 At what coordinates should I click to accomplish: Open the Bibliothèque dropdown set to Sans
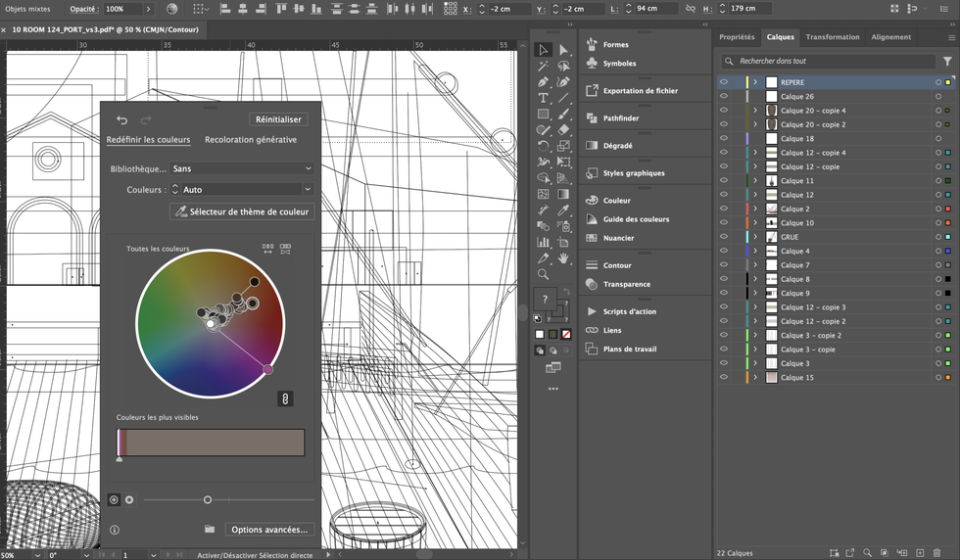click(242, 168)
